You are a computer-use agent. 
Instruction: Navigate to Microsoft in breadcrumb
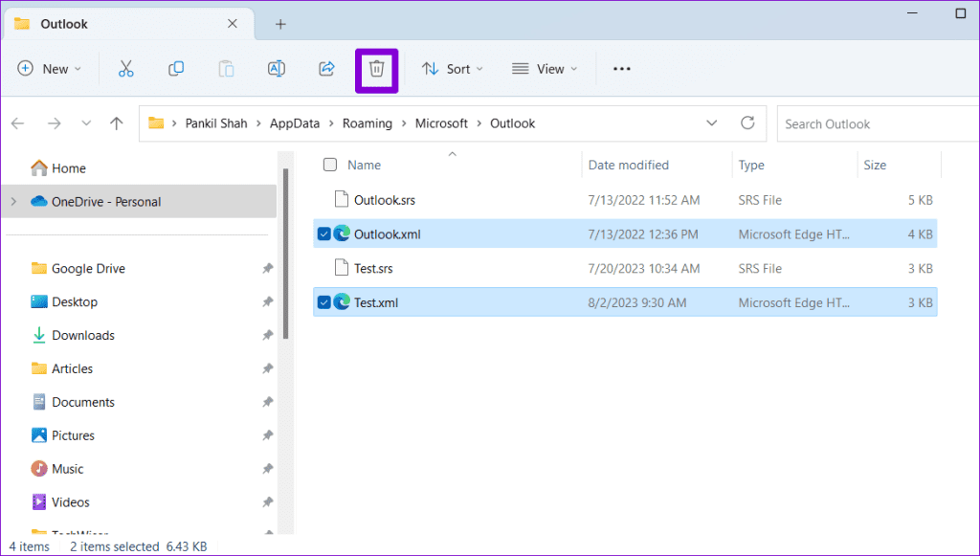coord(441,123)
